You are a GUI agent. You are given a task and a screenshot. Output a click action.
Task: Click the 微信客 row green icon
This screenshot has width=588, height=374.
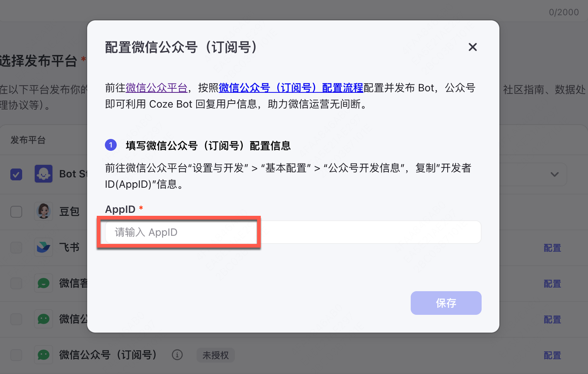[x=43, y=283]
